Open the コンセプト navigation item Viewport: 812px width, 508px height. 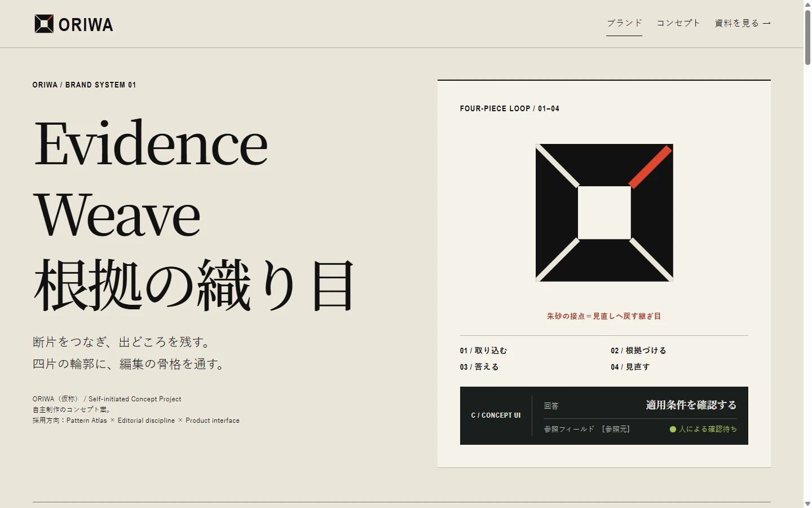click(x=678, y=23)
